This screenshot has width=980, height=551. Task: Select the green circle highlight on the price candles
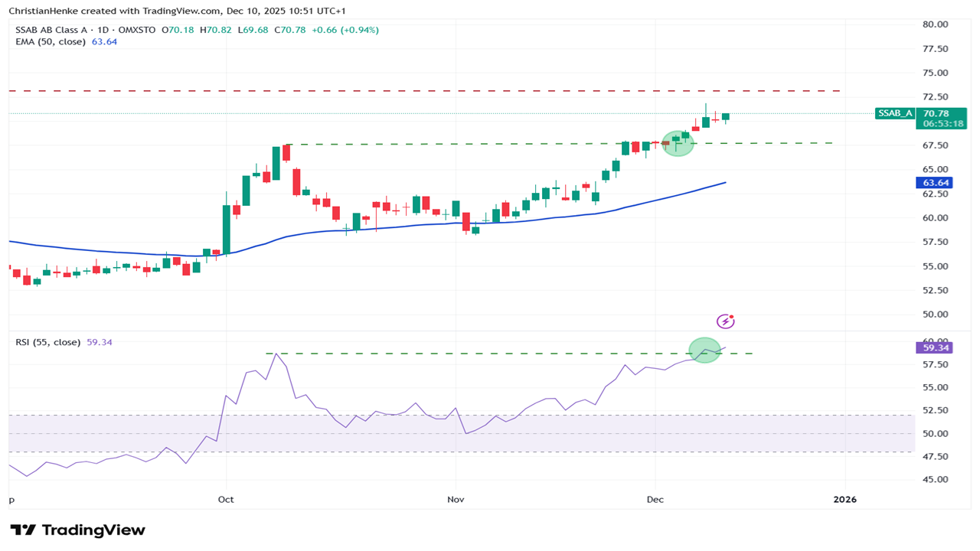(x=678, y=142)
